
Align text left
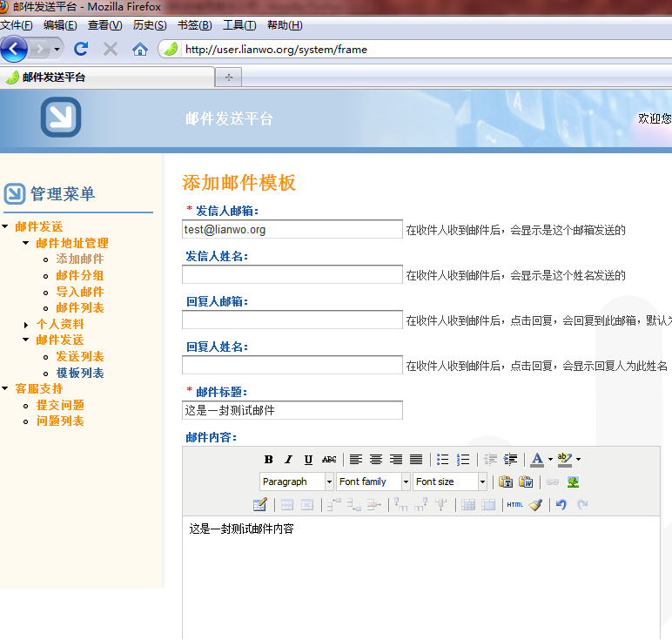pyautogui.click(x=356, y=460)
